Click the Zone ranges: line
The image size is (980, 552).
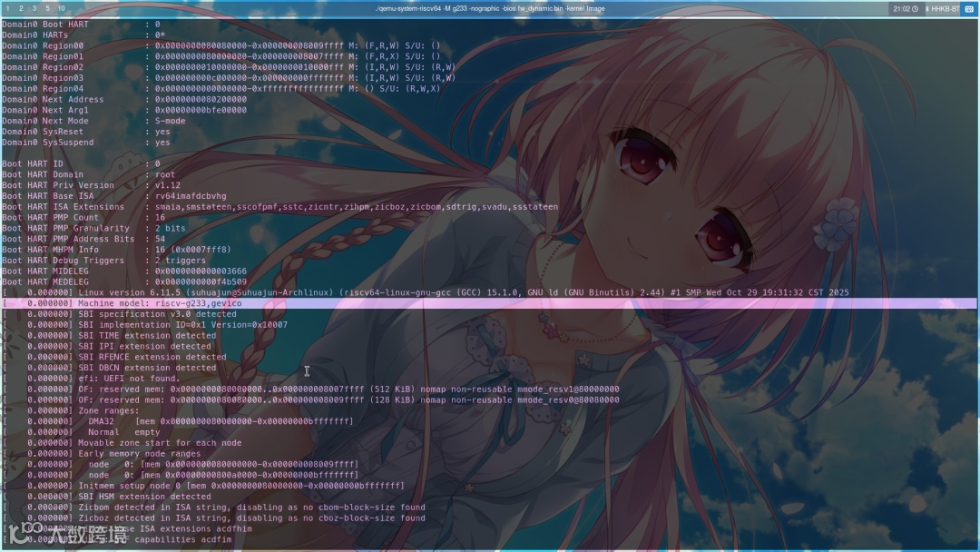tap(71, 410)
